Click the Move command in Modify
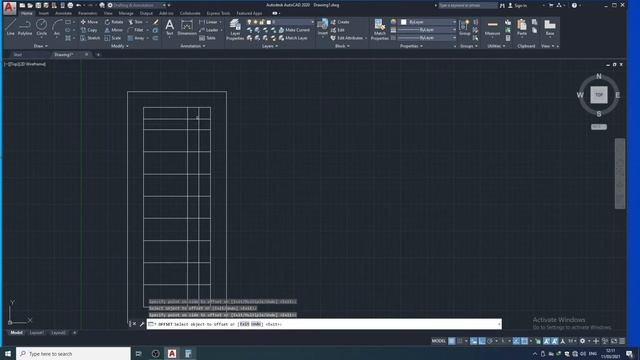Screen dimensions: 640x360 89,22
